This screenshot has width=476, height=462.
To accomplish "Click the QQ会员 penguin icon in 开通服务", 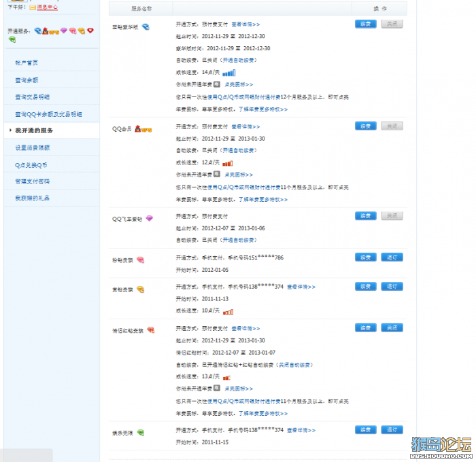I will pos(46,31).
